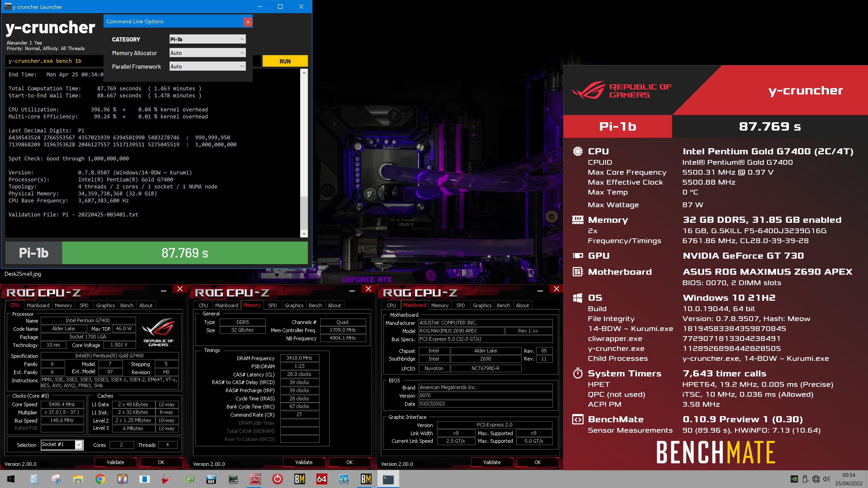868x488 pixels.
Task: Click the y-cruncher output scrollbar down arrow
Action: point(304,234)
